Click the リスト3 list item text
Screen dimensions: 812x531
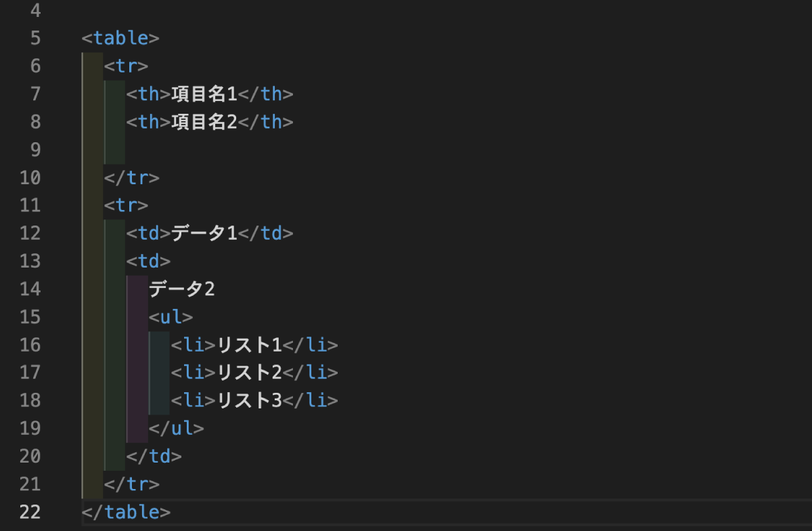pos(249,400)
